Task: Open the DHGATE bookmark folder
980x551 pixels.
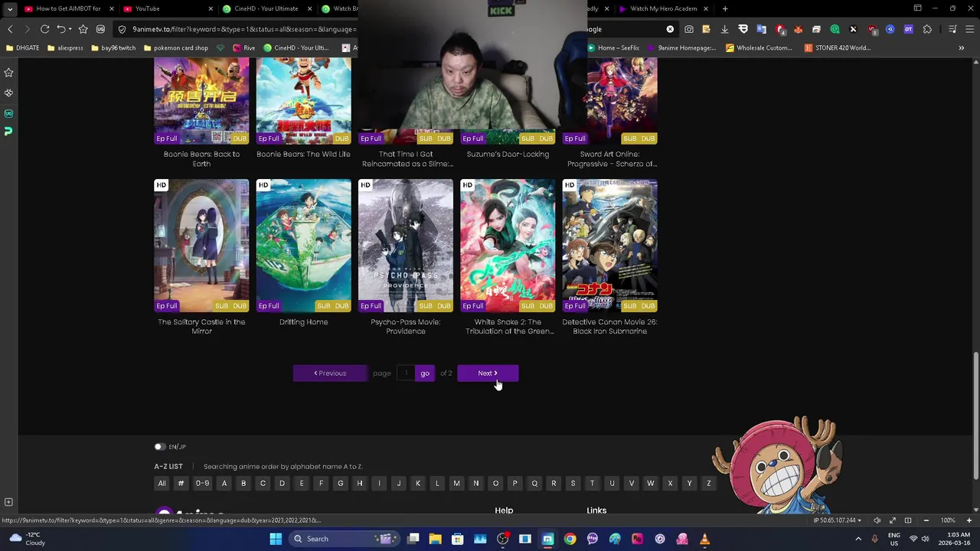Action: pos(21,47)
